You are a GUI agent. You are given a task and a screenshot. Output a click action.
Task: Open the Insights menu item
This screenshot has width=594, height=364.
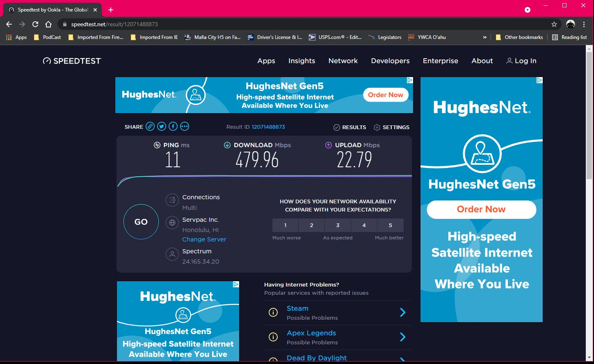click(302, 61)
